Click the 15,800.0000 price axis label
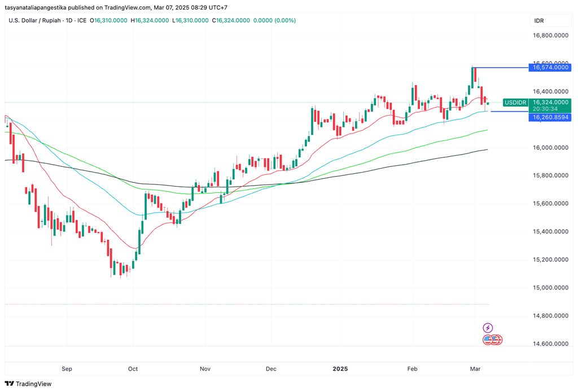 coord(550,175)
